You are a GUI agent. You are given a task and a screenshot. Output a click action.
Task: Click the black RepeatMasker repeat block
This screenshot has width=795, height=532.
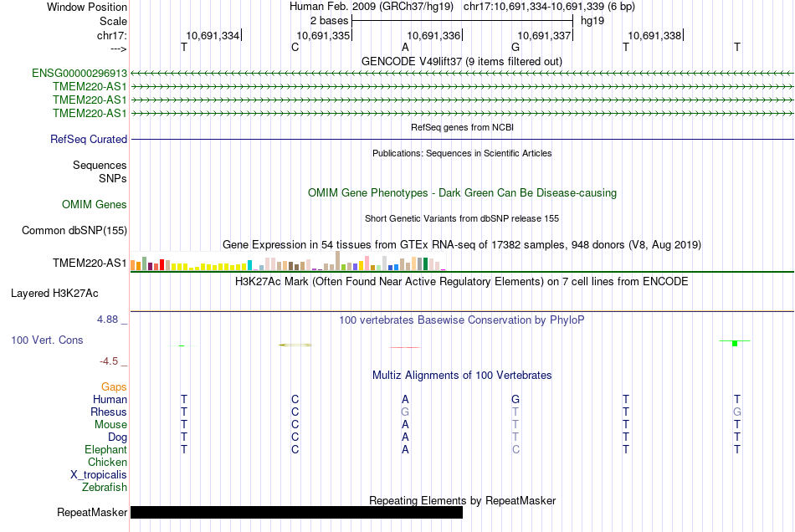[x=296, y=512]
